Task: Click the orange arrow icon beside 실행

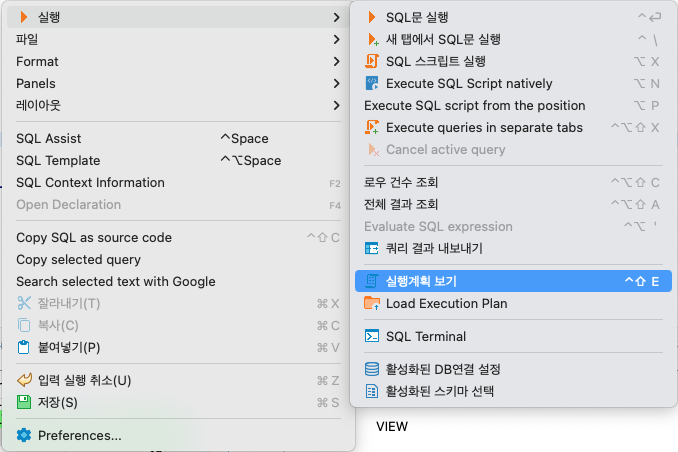Action: point(24,17)
